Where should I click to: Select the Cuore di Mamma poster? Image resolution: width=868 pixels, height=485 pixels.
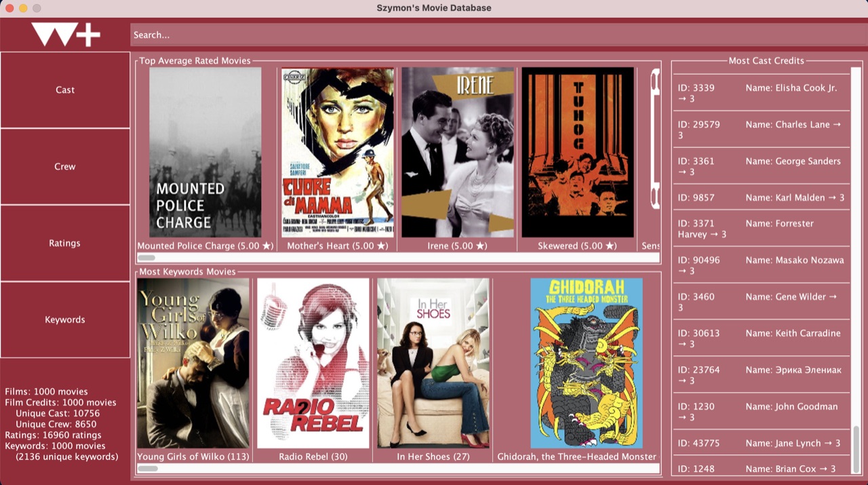(338, 153)
